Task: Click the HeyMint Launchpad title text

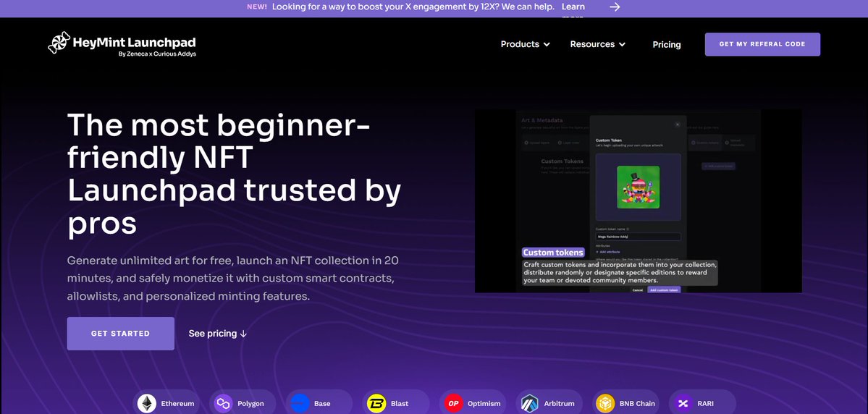Action: coord(134,43)
